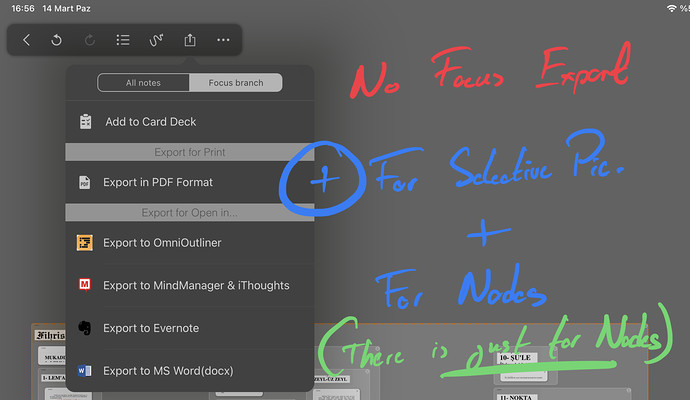Tap the share export icon
Image resolution: width=690 pixels, height=400 pixels.
[x=190, y=40]
